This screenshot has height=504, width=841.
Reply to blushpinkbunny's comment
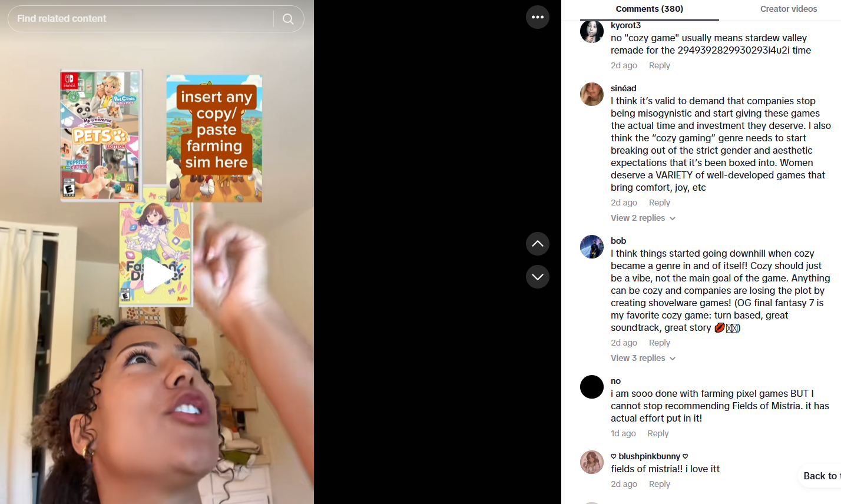(660, 484)
